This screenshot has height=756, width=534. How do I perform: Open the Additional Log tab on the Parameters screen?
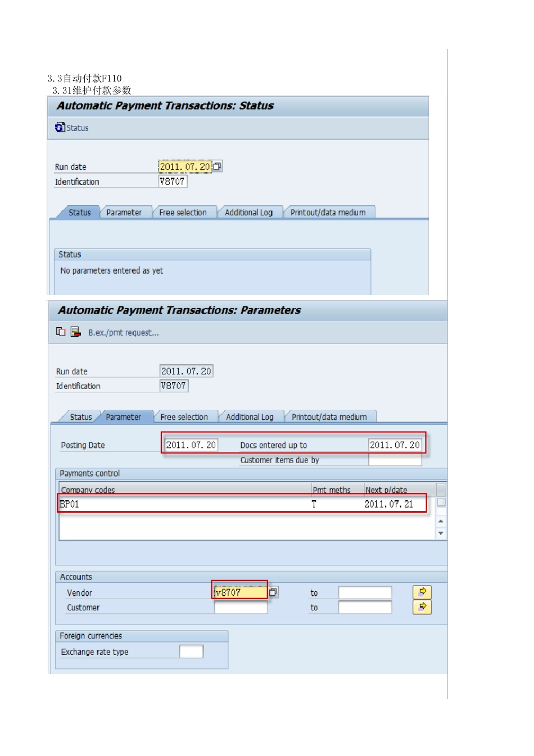point(250,417)
